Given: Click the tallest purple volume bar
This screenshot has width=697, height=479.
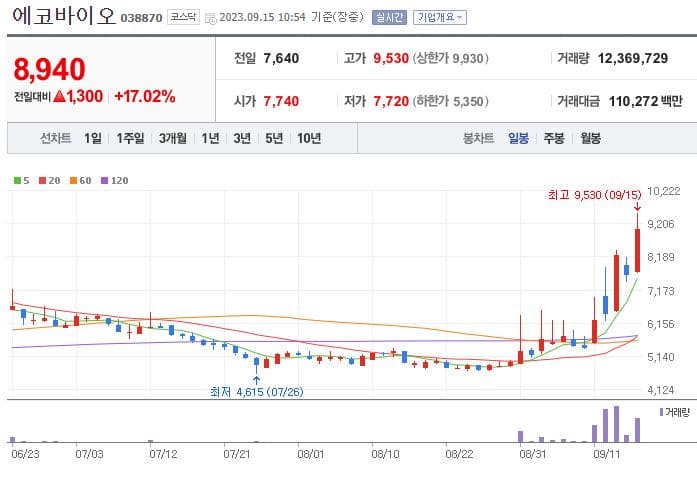Looking at the screenshot, I should pyautogui.click(x=617, y=424).
